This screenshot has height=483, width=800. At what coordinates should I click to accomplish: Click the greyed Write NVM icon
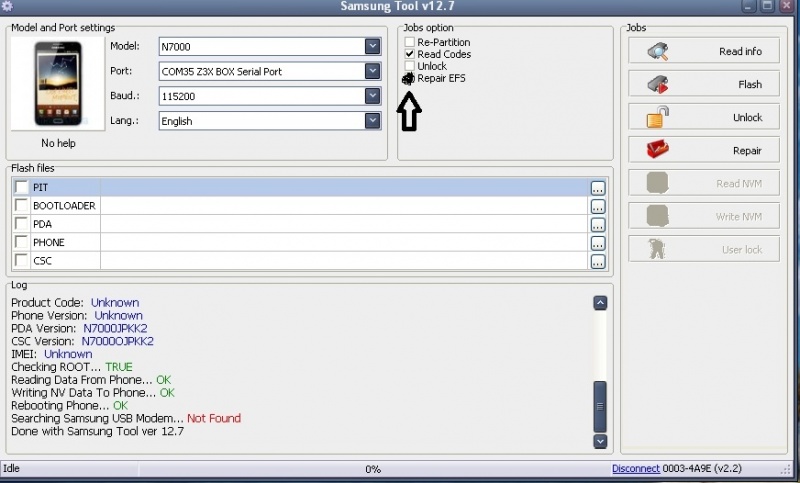tap(658, 216)
